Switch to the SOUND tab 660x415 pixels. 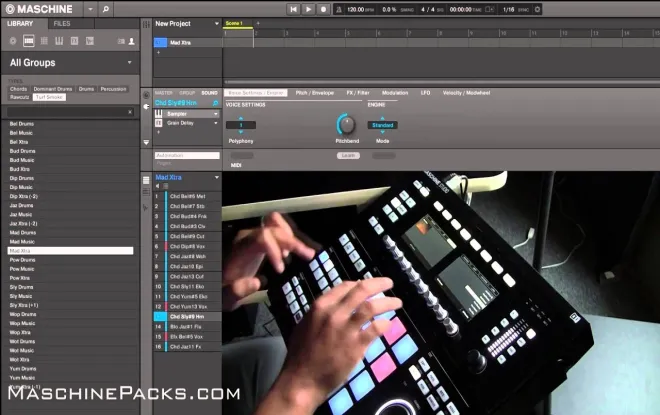[209, 93]
